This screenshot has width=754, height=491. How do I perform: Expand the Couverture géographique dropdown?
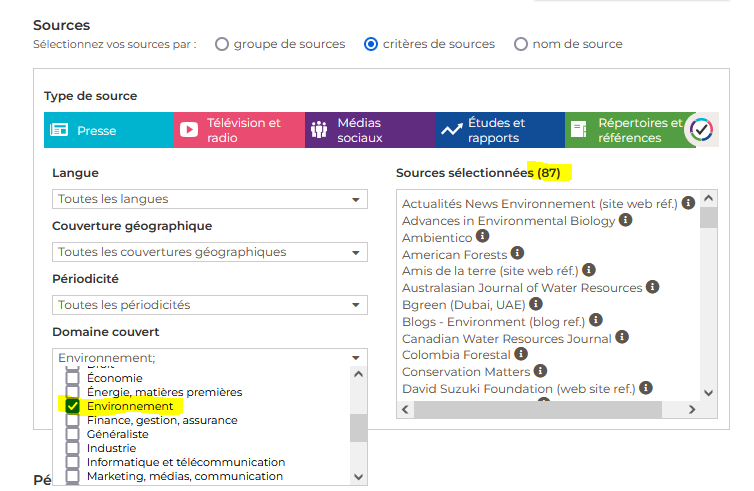tap(209, 252)
